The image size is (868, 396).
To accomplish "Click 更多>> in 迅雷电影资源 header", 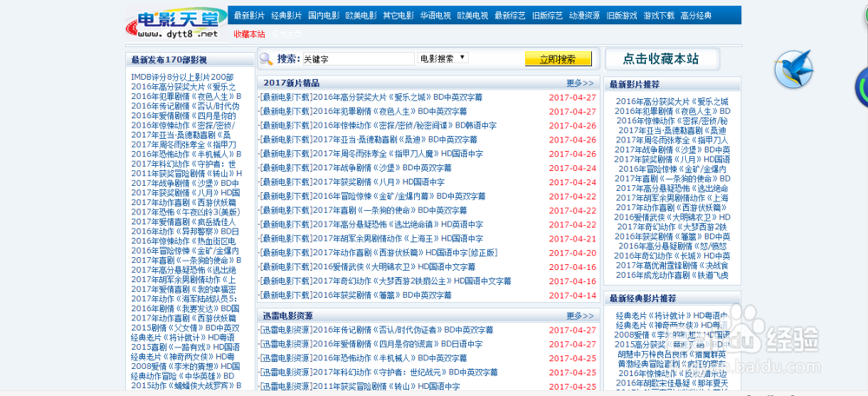I will [580, 316].
